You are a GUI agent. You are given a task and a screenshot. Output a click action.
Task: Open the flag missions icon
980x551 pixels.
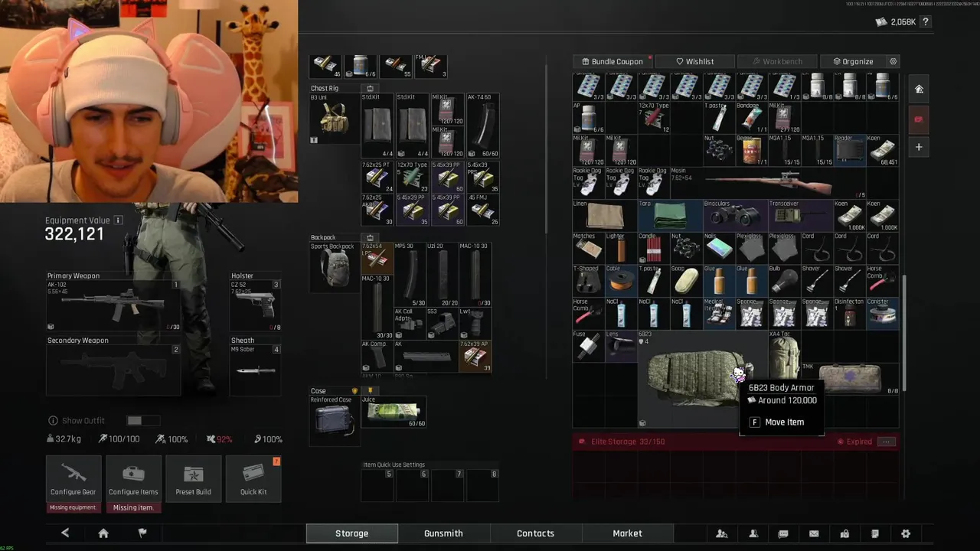tap(142, 533)
